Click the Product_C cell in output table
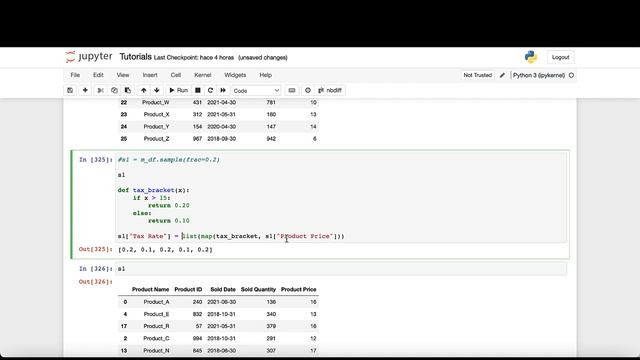This screenshot has height=360, width=640. coord(156,338)
